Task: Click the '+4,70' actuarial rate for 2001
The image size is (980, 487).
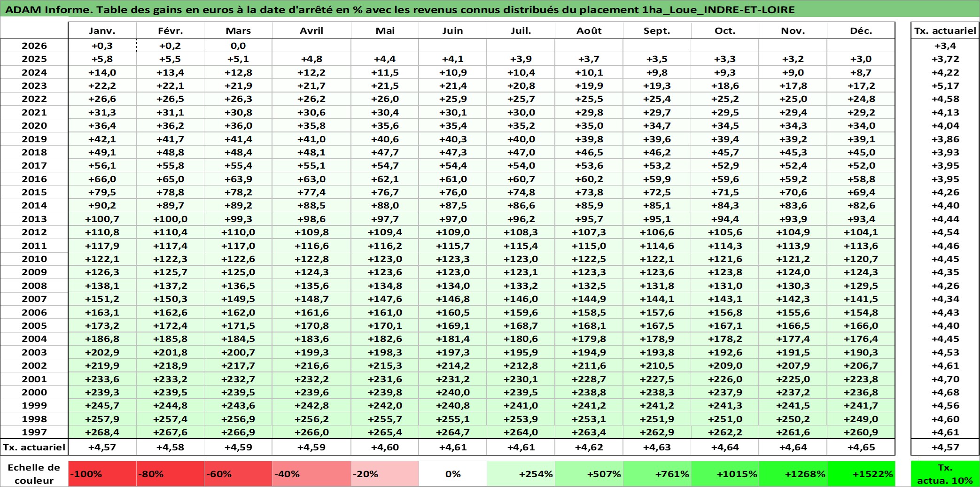Action: tap(945, 379)
